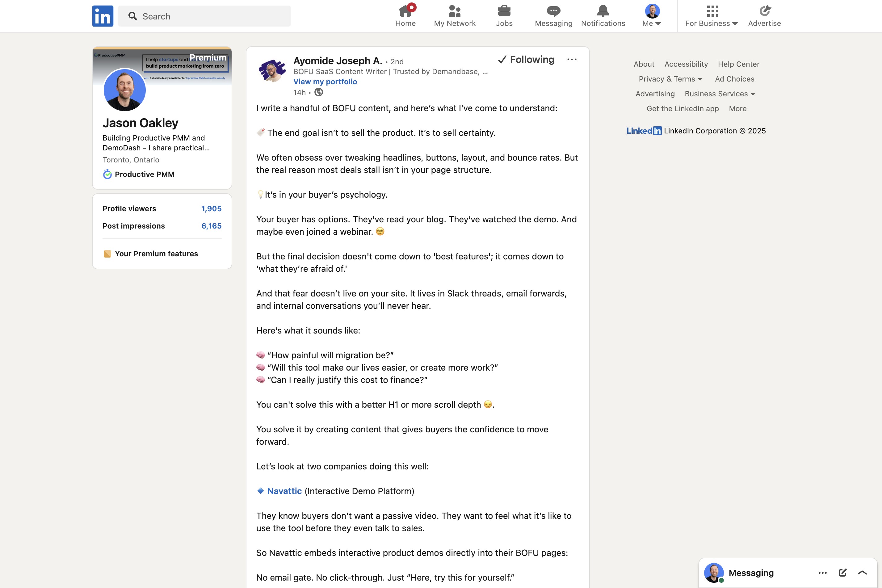Click the Premium features gold icon
882x588 pixels.
coord(107,254)
